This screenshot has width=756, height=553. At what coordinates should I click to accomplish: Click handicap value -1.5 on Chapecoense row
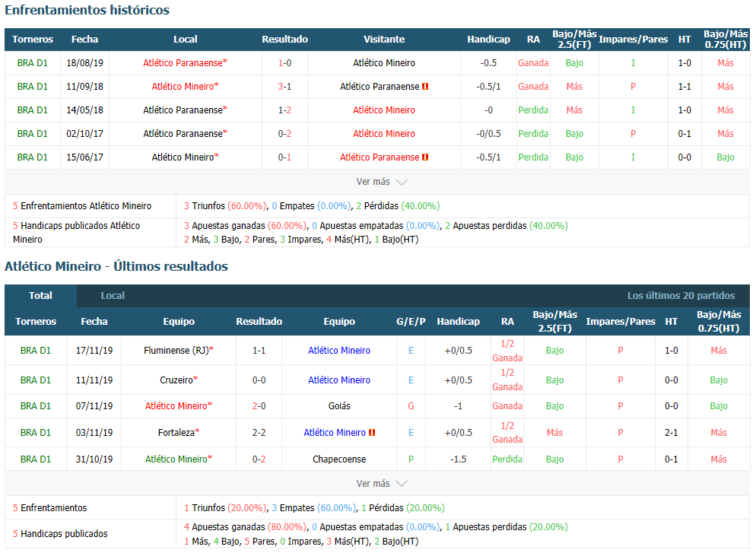click(x=458, y=459)
